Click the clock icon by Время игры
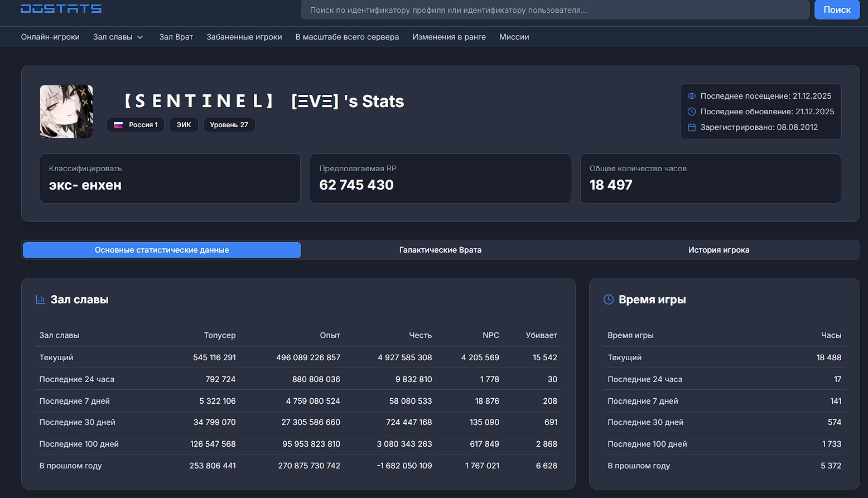The width and height of the screenshot is (868, 498). point(609,299)
